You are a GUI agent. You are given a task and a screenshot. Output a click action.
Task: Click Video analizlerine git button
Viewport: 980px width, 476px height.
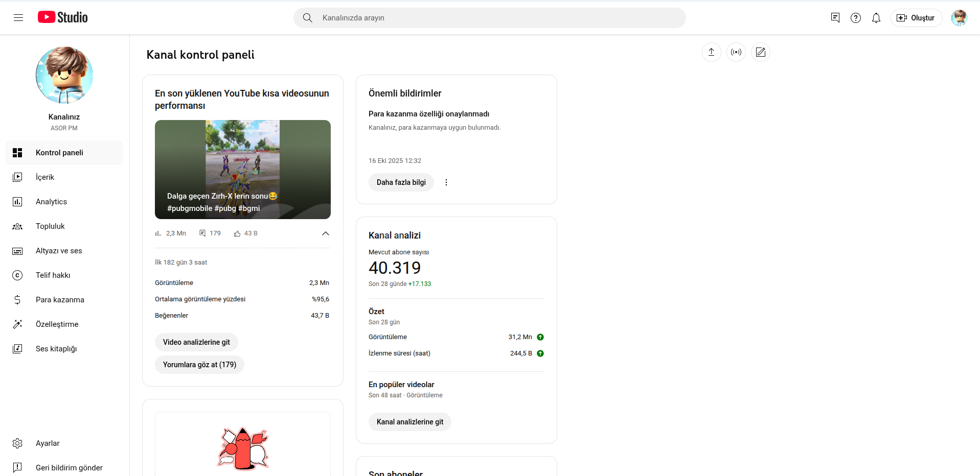196,342
